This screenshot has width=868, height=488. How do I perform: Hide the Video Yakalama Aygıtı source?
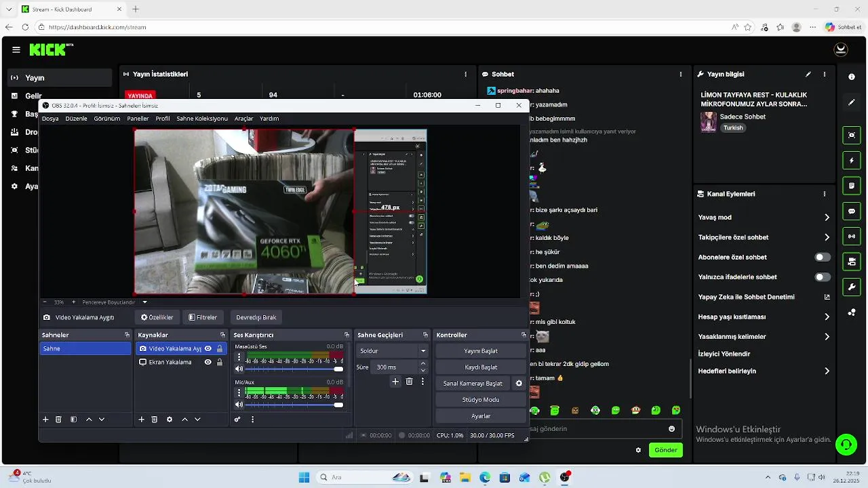208,348
